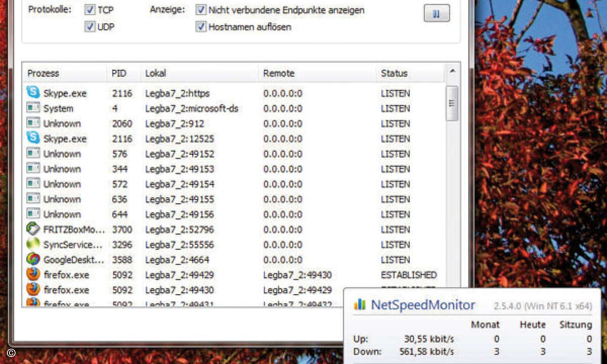Screen dimensions: 607x364
Task: Click local address 'Legba7_2:49154'
Action: pyautogui.click(x=179, y=185)
